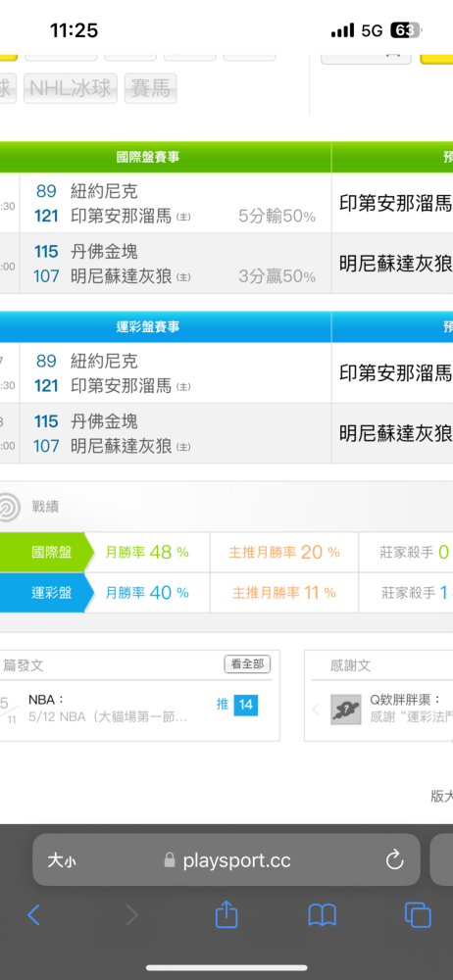
Task: Click score 115 in the 運彩盤 table
Action: click(x=46, y=421)
